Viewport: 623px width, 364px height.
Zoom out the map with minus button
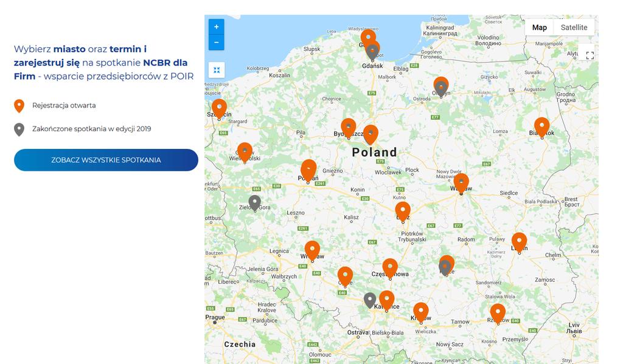coord(216,43)
